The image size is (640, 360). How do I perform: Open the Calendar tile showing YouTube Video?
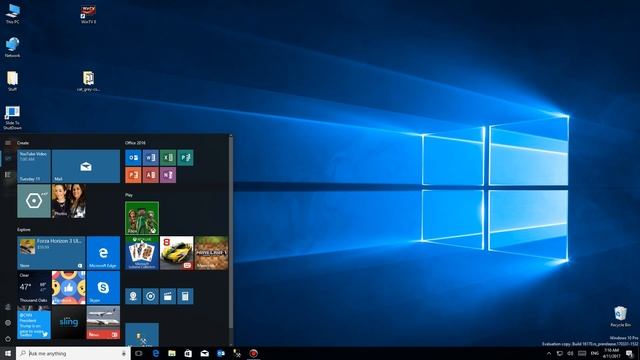coord(34,166)
